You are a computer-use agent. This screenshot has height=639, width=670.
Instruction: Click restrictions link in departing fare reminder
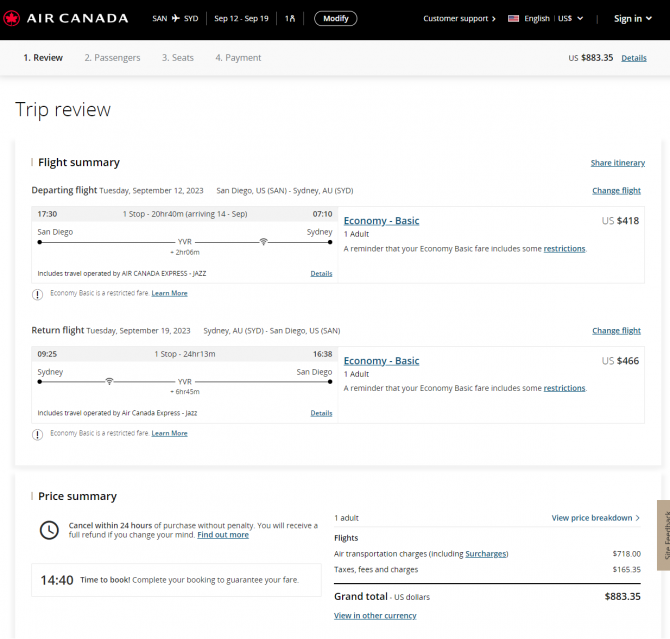[564, 249]
